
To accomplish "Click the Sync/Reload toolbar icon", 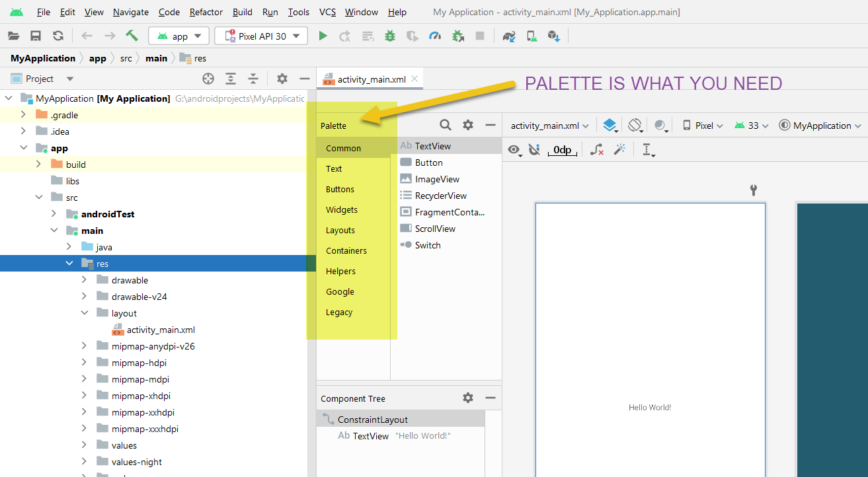I will pos(58,36).
